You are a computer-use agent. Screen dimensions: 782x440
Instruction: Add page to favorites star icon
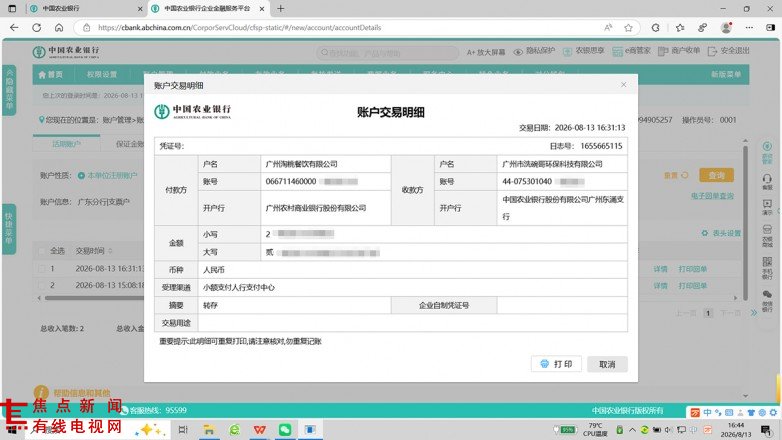coord(628,27)
